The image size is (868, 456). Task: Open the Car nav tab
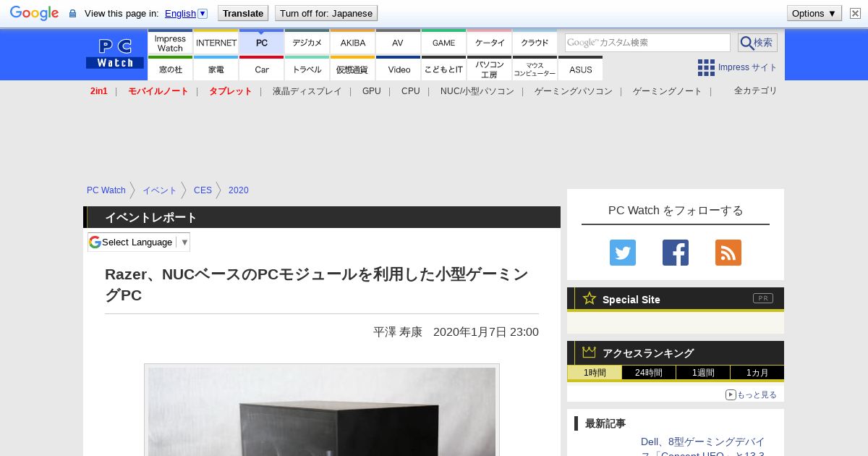click(262, 69)
